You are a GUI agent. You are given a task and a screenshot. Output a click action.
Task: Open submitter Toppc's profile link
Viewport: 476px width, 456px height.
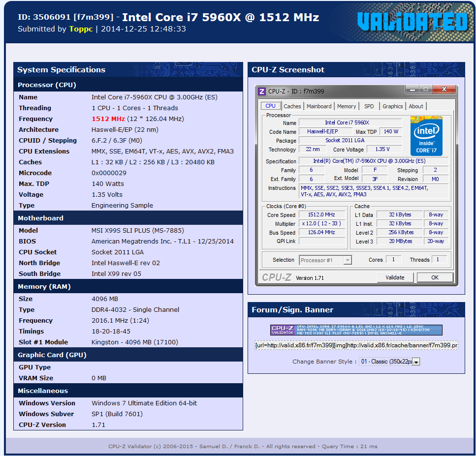click(81, 29)
